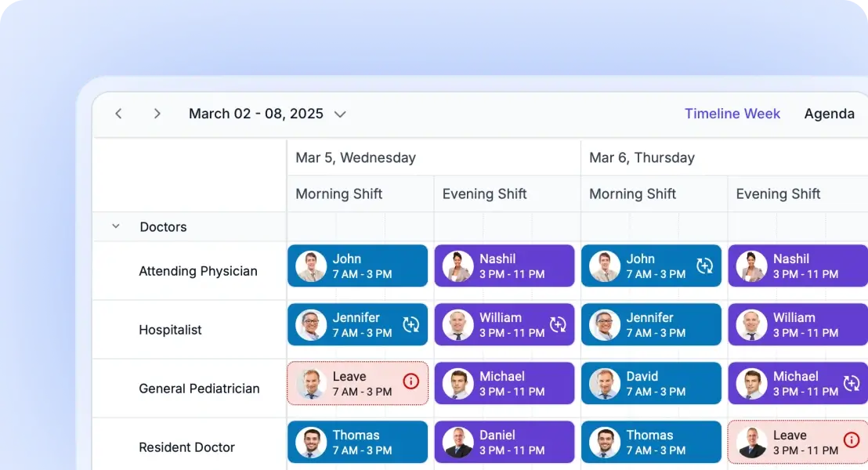This screenshot has height=470, width=868.
Task: Select John's Wednesday morning shift event
Action: tap(357, 266)
